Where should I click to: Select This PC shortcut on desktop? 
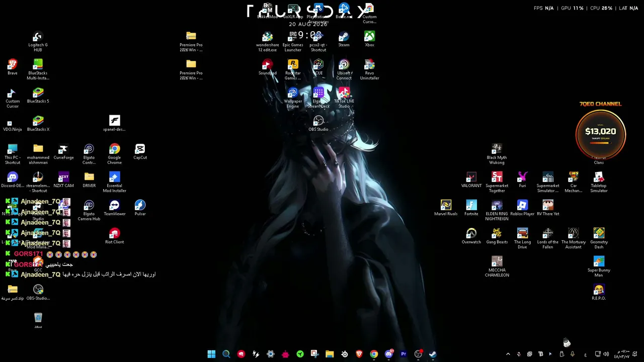point(13,154)
